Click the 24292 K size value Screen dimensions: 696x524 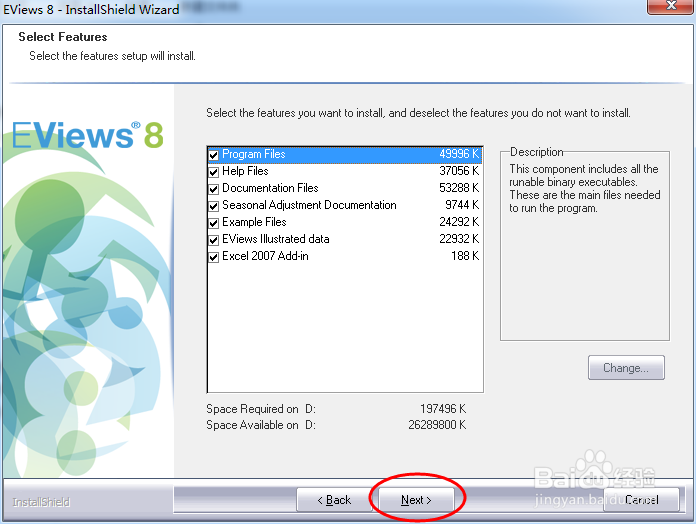pyautogui.click(x=459, y=221)
